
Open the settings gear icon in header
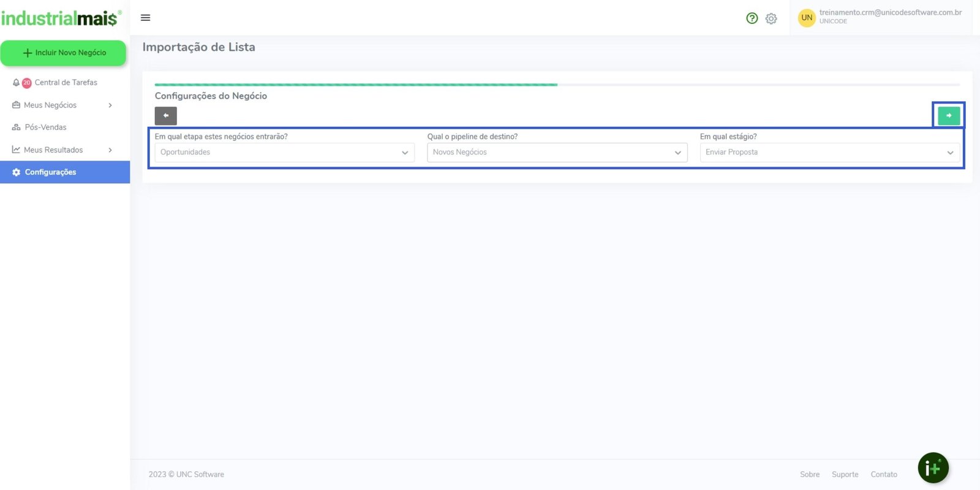point(771,19)
